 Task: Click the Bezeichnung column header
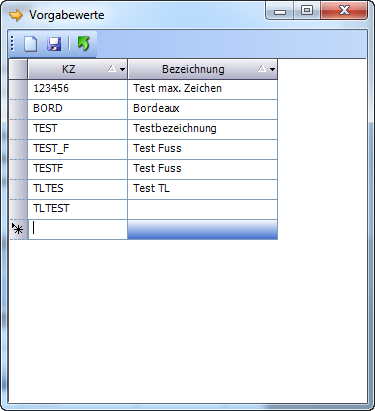click(202, 69)
